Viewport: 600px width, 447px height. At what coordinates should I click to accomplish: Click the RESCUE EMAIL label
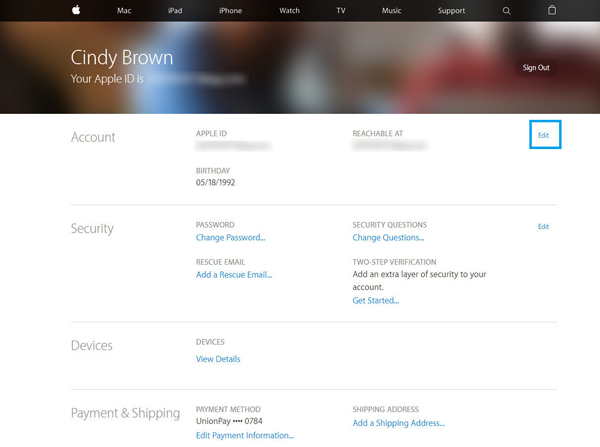[x=220, y=262]
